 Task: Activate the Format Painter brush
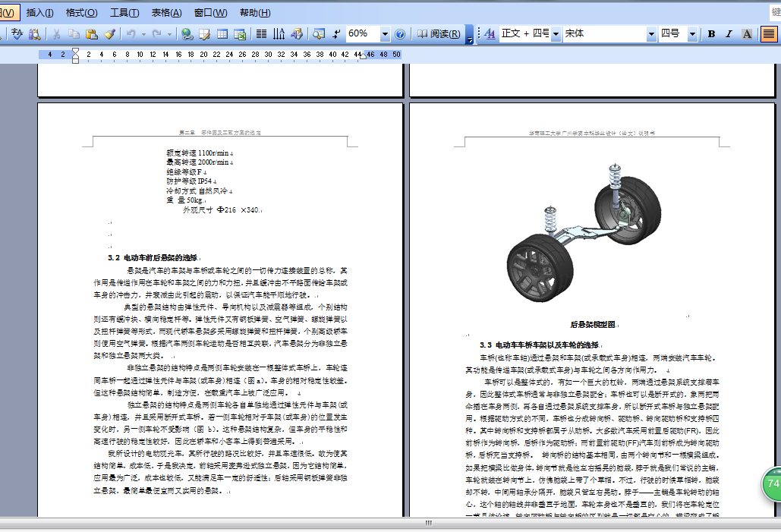[x=109, y=34]
